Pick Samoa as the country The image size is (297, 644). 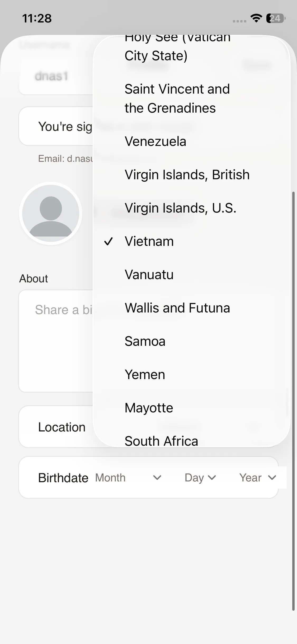click(145, 341)
